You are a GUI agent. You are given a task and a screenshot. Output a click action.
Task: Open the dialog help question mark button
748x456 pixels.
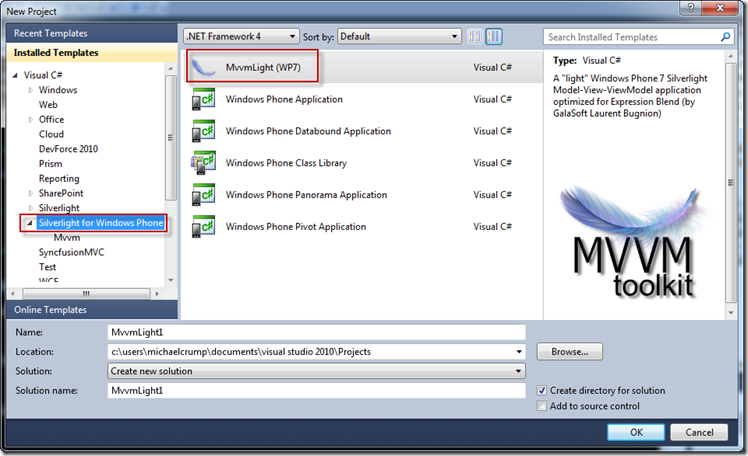click(x=691, y=8)
